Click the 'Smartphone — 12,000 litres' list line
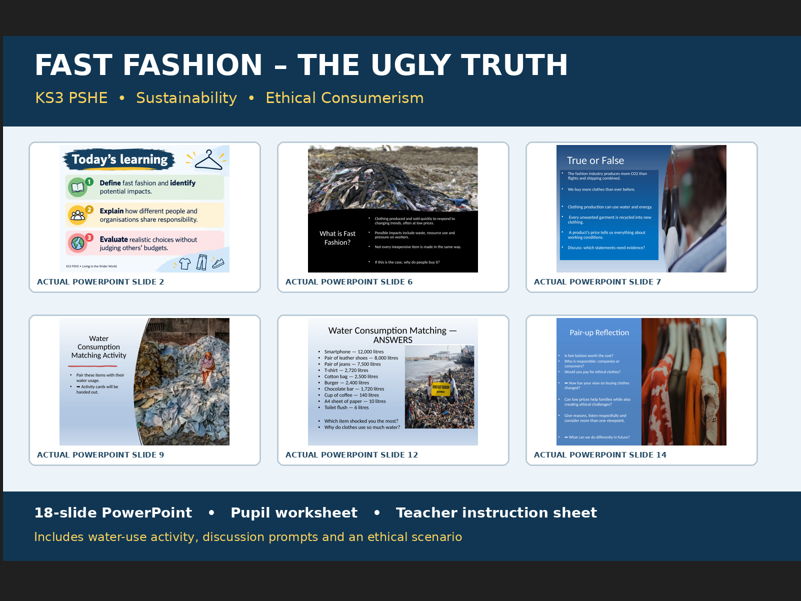Viewport: 801px width, 601px height. pyautogui.click(x=354, y=352)
